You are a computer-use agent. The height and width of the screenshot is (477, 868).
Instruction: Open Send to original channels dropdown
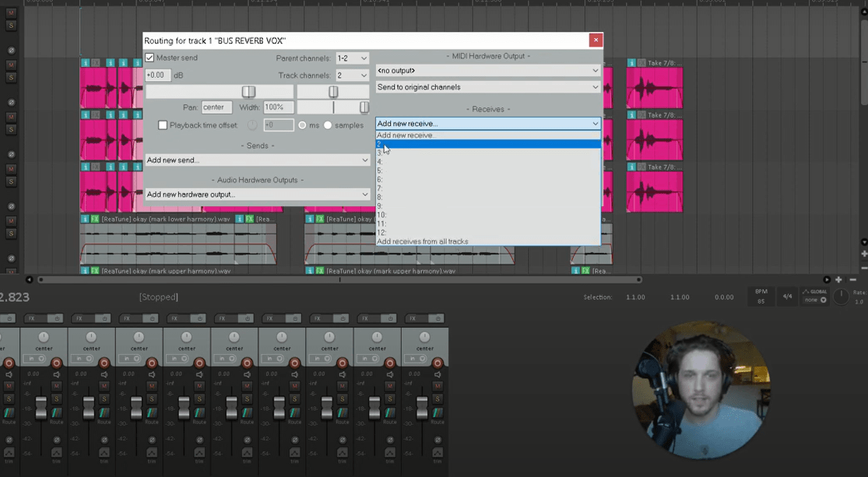487,87
